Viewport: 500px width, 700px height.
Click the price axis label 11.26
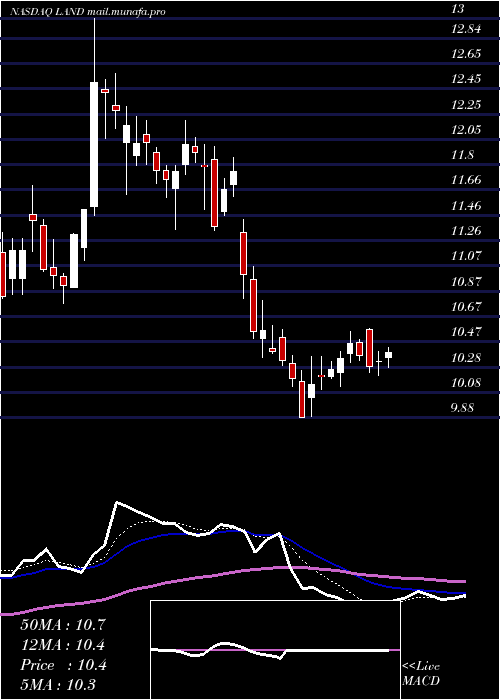(x=467, y=231)
